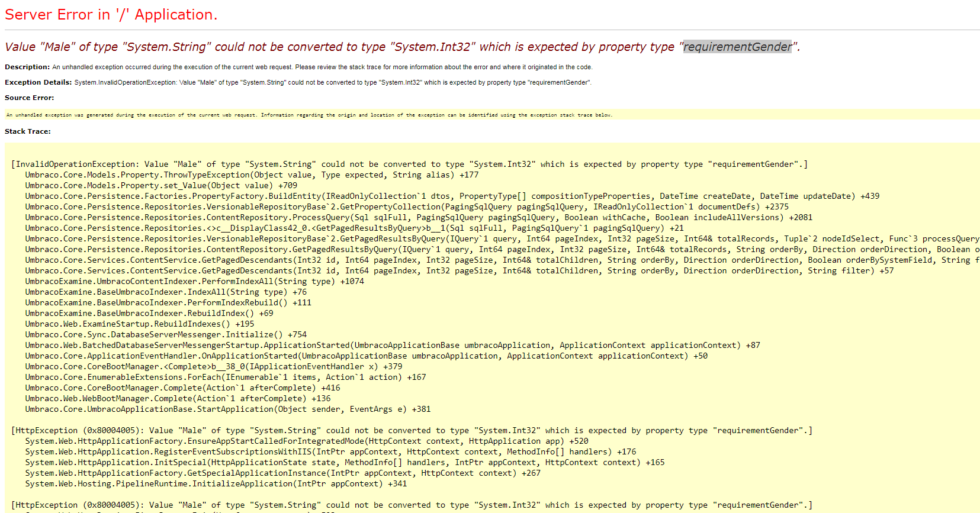Click the ContentRepository.GetPagedResultsByQuery stack line
Screen dimensions: 980x513
tap(502, 250)
